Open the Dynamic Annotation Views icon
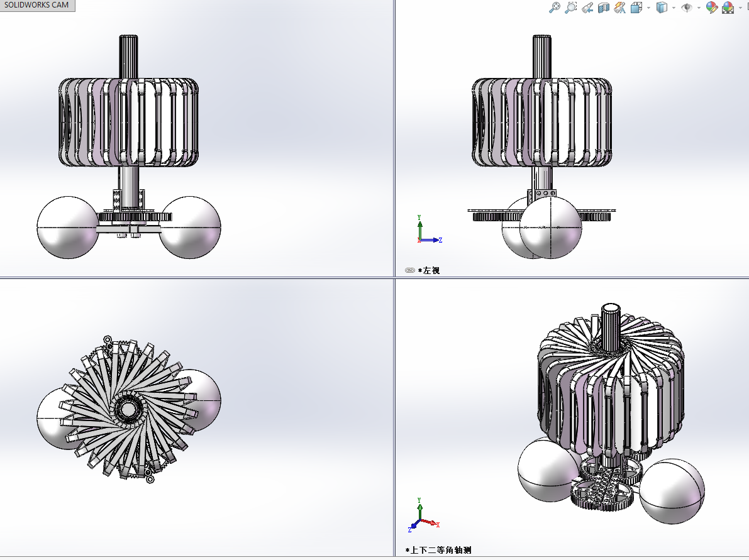The height and width of the screenshot is (560, 749). click(x=620, y=7)
